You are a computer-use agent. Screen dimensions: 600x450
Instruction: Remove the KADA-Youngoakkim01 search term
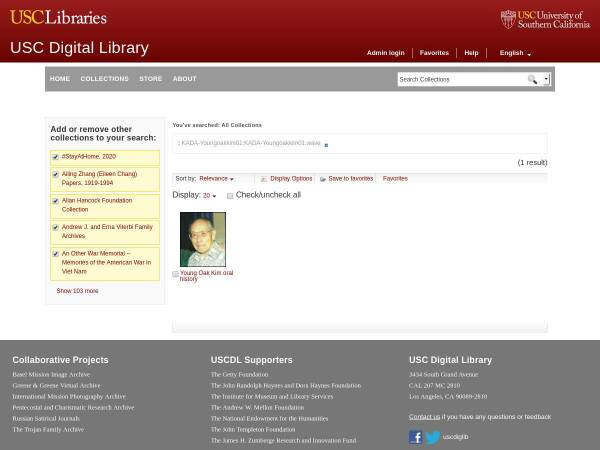(326, 145)
